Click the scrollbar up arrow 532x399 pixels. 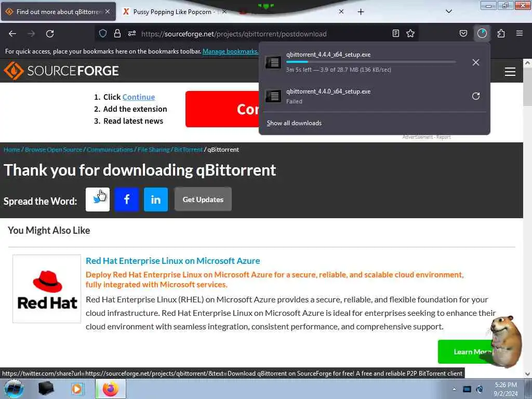(527, 63)
